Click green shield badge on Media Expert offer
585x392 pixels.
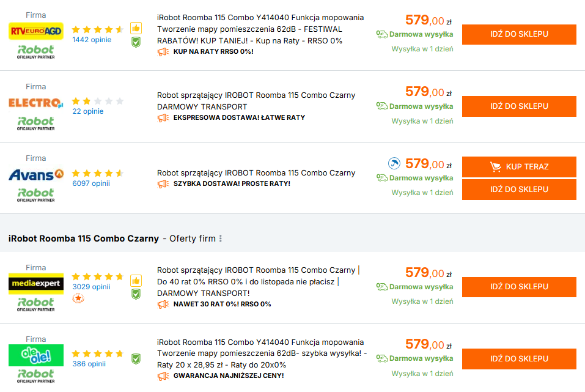136,294
